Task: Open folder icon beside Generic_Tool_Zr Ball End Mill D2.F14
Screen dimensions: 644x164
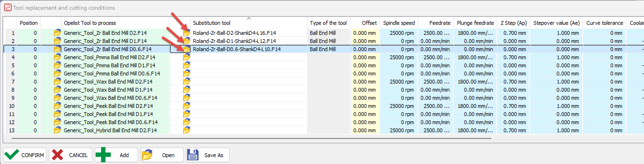Action: [x=57, y=33]
